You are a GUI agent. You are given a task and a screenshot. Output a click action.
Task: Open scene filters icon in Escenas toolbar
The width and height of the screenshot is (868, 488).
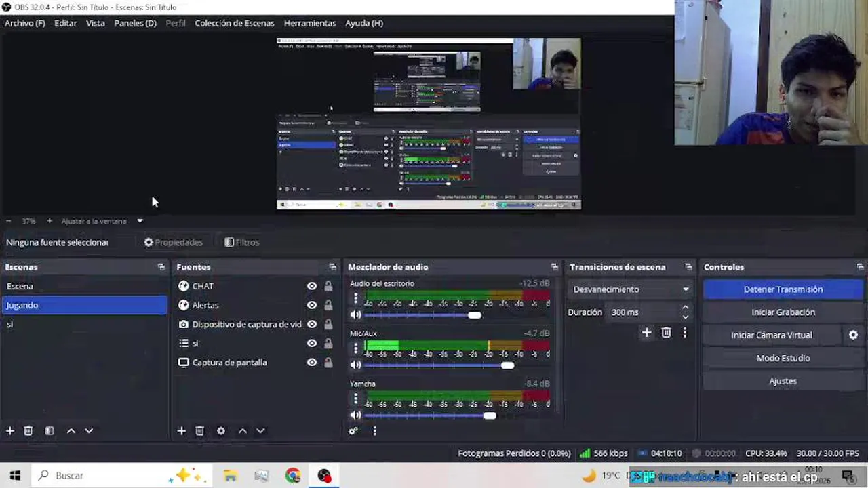[x=50, y=431]
